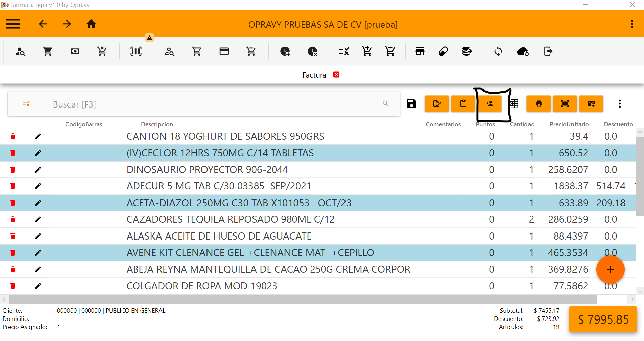Click the orange add customer button
644x341 pixels.
pyautogui.click(x=490, y=104)
